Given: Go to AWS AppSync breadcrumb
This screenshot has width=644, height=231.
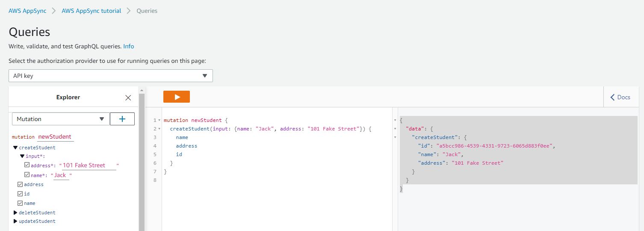Looking at the screenshot, I should coord(27,11).
